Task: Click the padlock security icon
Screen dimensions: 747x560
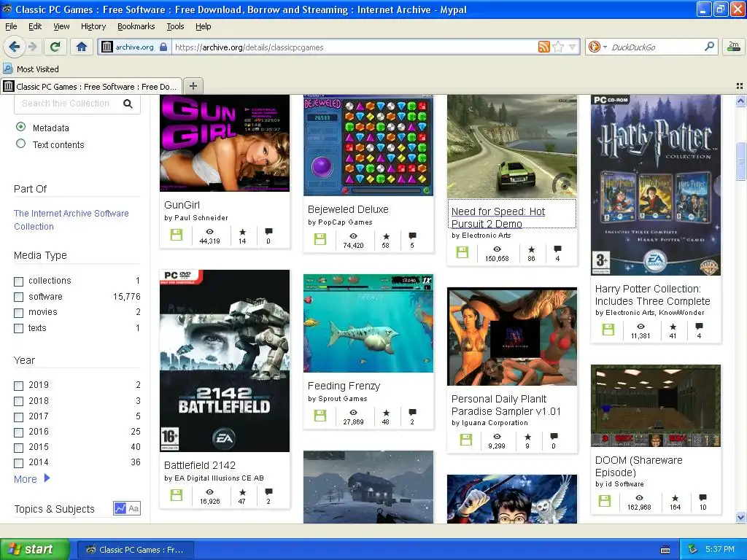Action: pos(163,47)
